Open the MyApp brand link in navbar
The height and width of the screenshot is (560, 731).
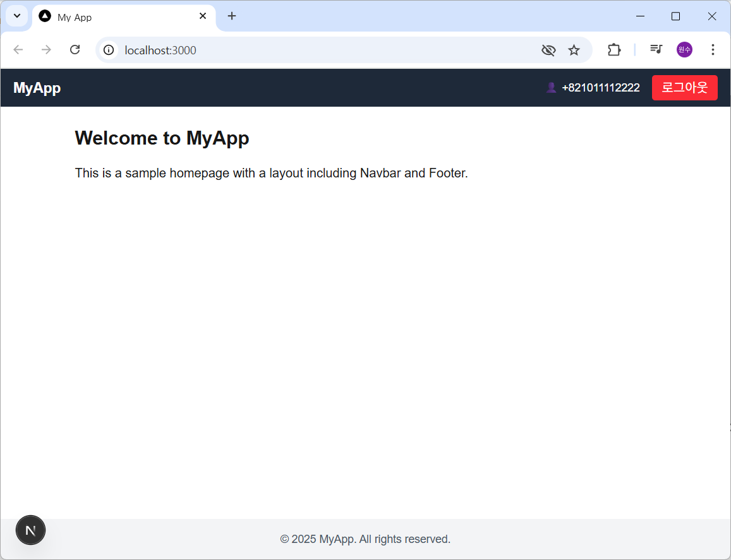[37, 88]
